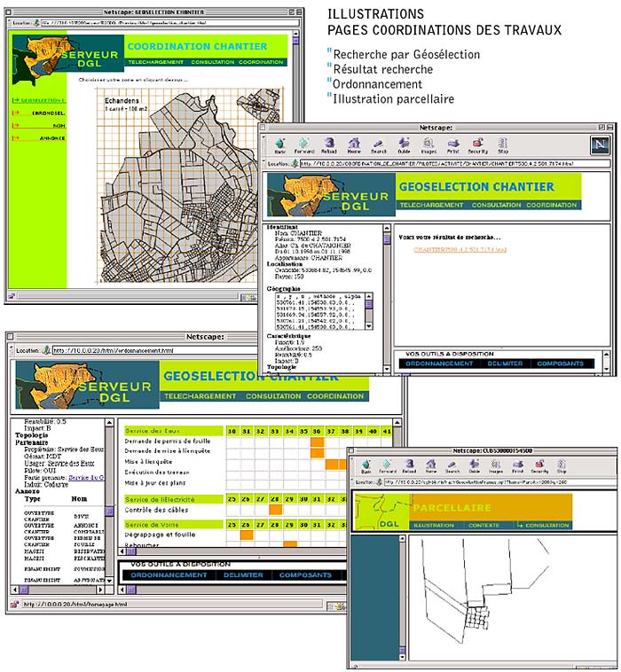
Task: Open ILLUSTRATION tab in Parcellaire window
Action: (x=434, y=526)
